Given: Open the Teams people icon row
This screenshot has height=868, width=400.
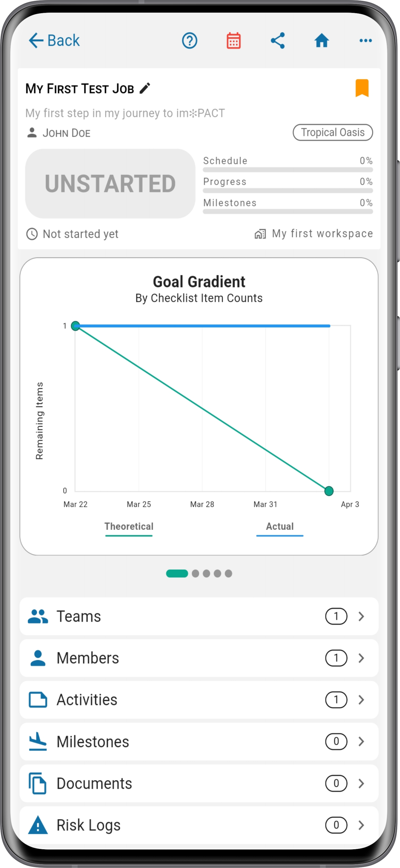Looking at the screenshot, I should pyautogui.click(x=199, y=617).
